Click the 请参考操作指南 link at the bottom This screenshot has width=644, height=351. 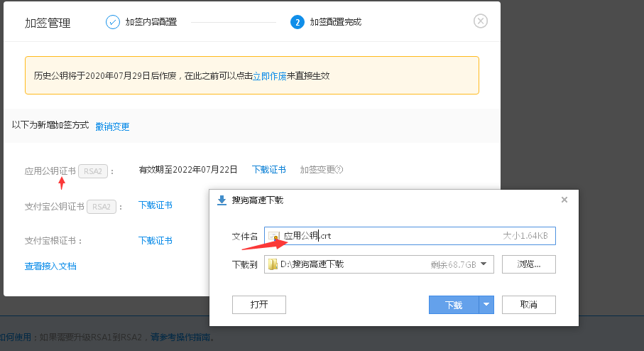coord(180,337)
